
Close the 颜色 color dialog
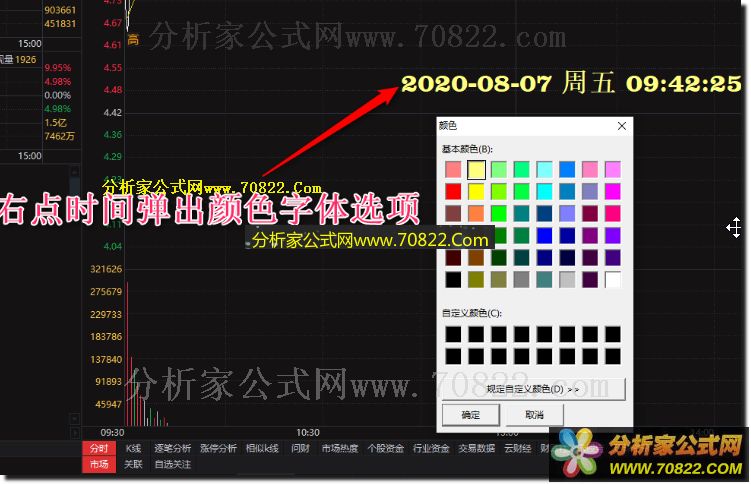(622, 126)
